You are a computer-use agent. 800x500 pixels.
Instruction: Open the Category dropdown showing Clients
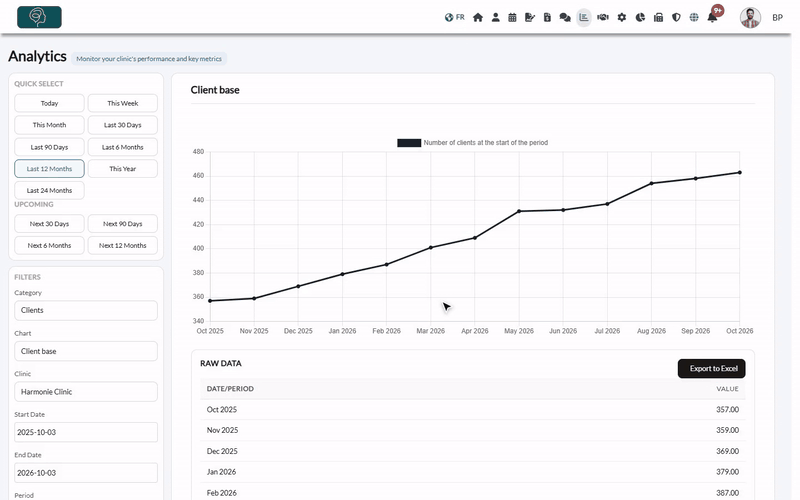coord(86,310)
